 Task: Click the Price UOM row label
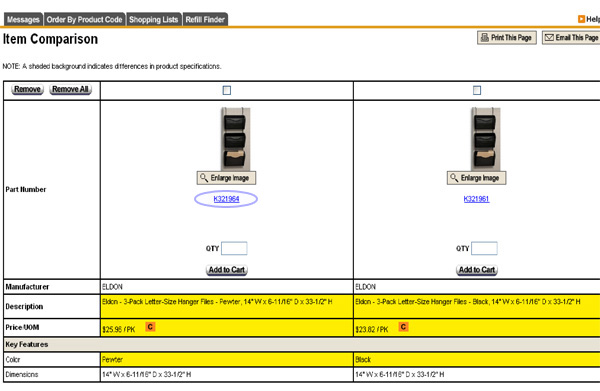tap(22, 327)
